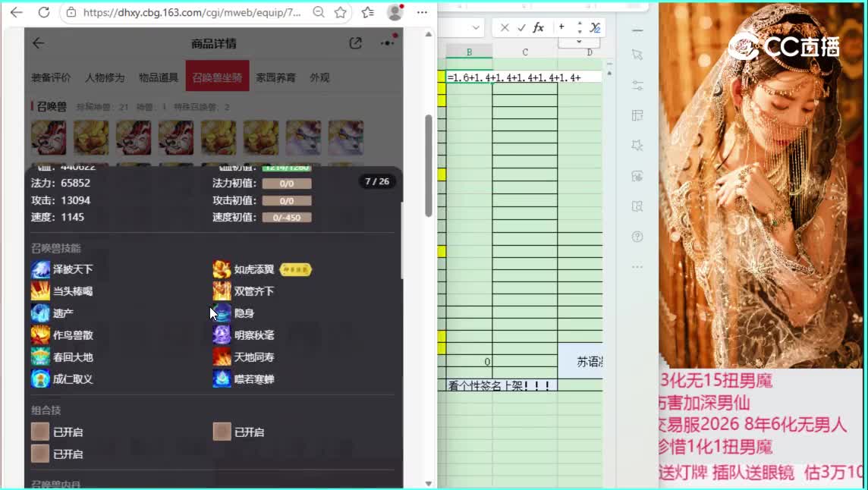
Task: Click the 当头棒喝 skill icon
Action: [40, 291]
